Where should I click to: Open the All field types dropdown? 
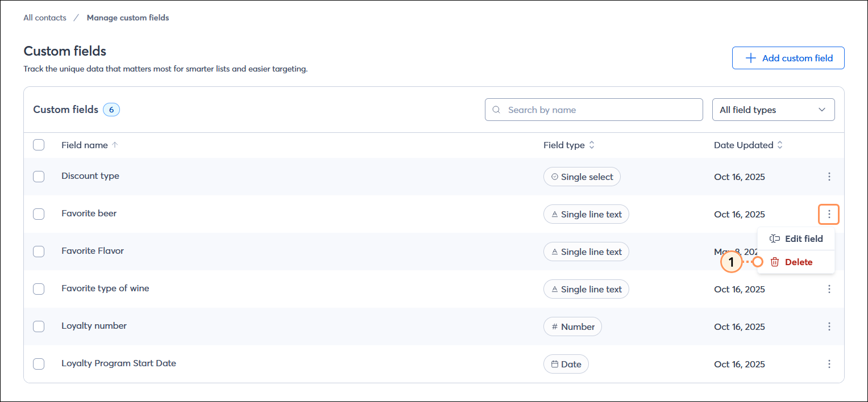773,109
